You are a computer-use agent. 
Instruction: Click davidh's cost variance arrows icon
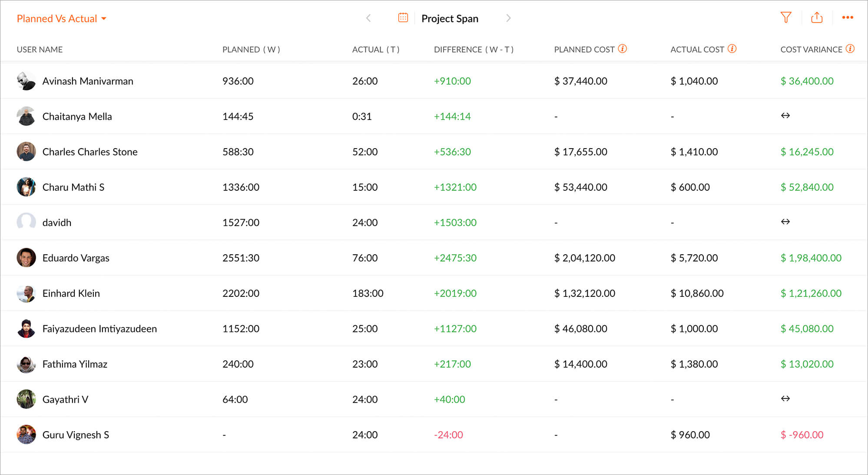coord(785,222)
